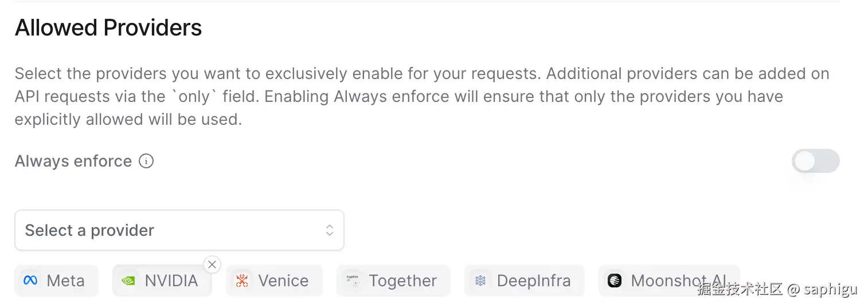Image resolution: width=868 pixels, height=308 pixels.
Task: Select the Together provider chip label
Action: tap(402, 281)
